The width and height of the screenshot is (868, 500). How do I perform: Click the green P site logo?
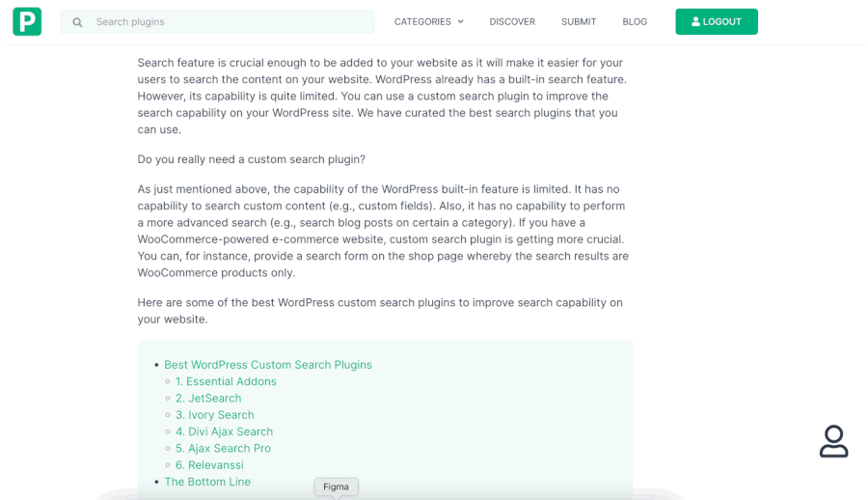click(x=27, y=21)
